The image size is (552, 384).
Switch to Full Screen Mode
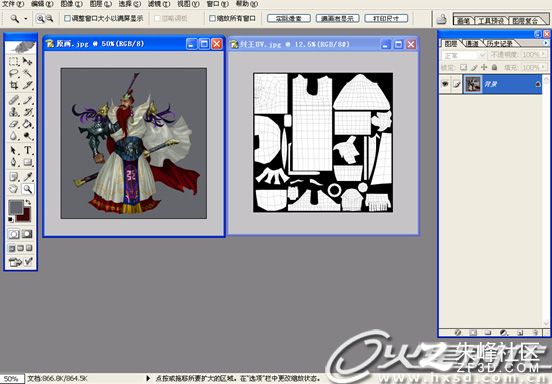point(29,248)
